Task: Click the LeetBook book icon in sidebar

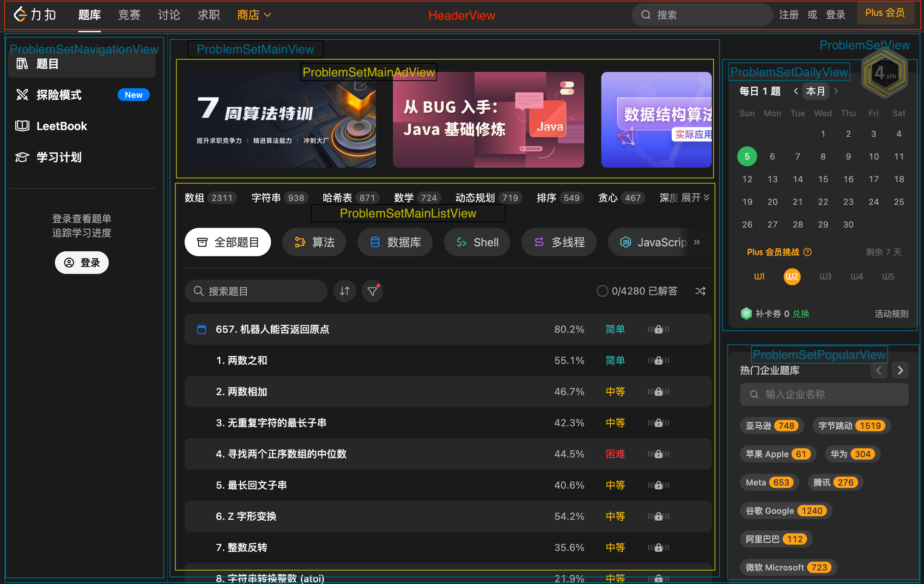Action: (x=22, y=126)
